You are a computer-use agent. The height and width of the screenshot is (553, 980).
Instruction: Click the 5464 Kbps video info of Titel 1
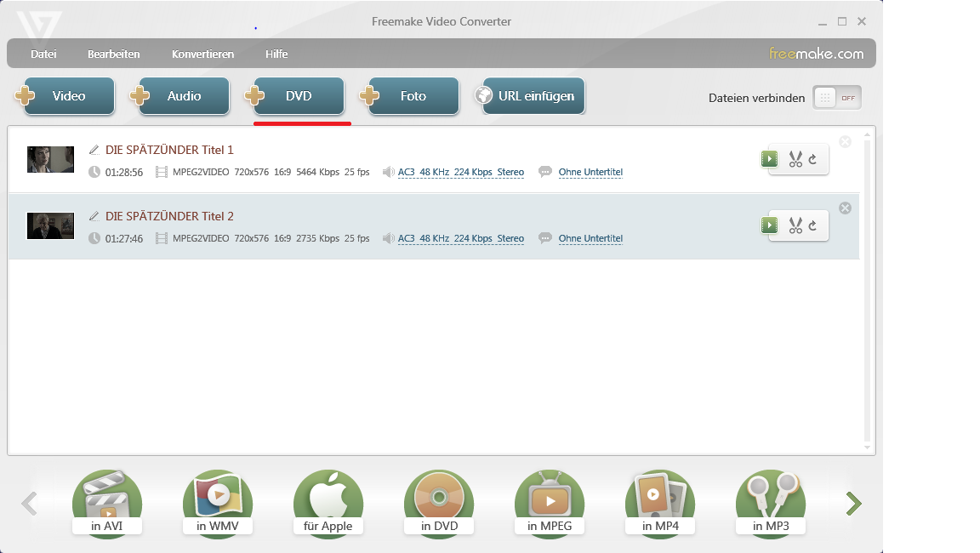pyautogui.click(x=317, y=172)
